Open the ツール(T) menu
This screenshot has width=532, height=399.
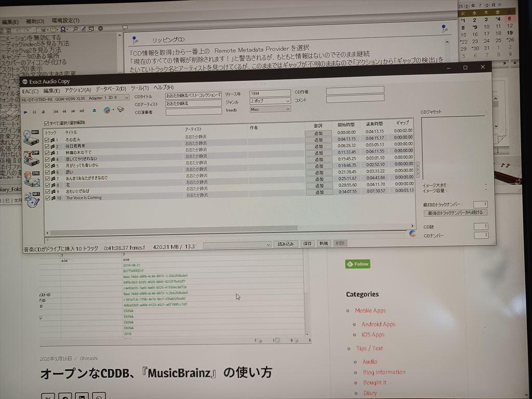140,88
